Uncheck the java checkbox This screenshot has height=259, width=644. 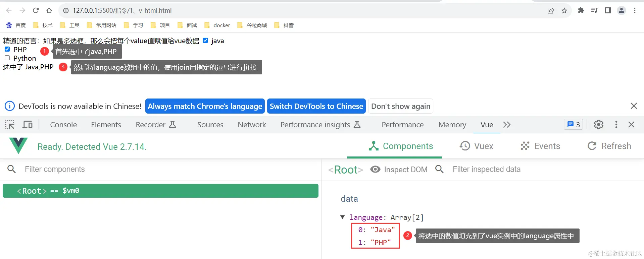click(x=205, y=41)
